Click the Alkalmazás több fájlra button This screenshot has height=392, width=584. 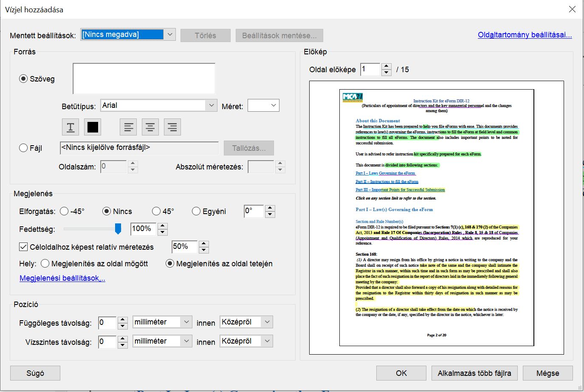click(474, 373)
